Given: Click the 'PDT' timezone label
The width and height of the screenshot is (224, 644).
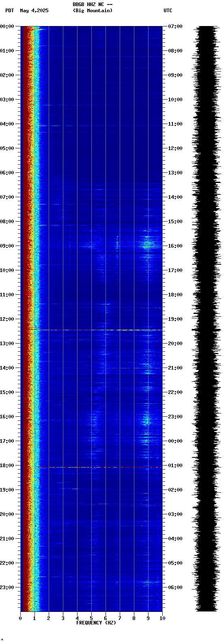Looking at the screenshot, I should (x=9, y=11).
